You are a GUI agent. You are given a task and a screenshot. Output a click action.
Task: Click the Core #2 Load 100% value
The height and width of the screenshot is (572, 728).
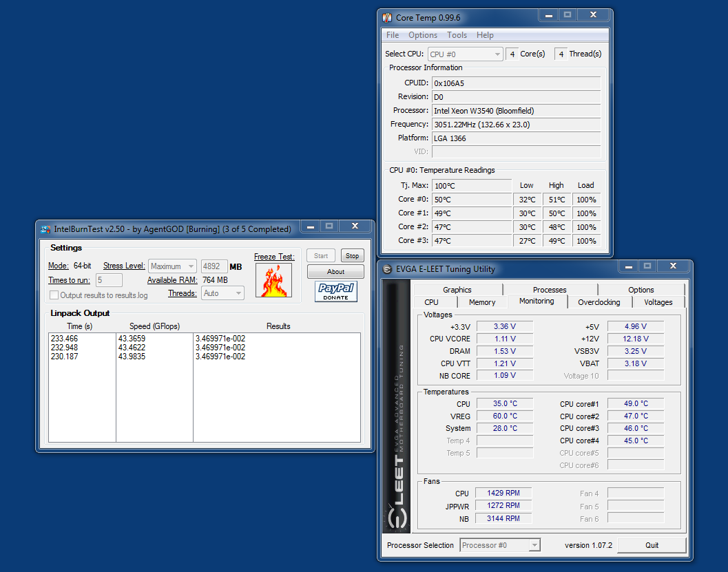click(586, 227)
